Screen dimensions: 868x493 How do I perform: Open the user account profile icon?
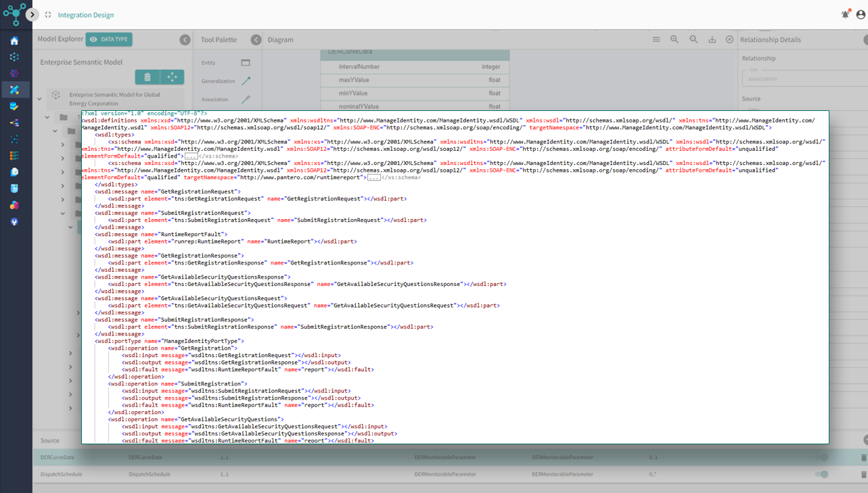coord(861,14)
